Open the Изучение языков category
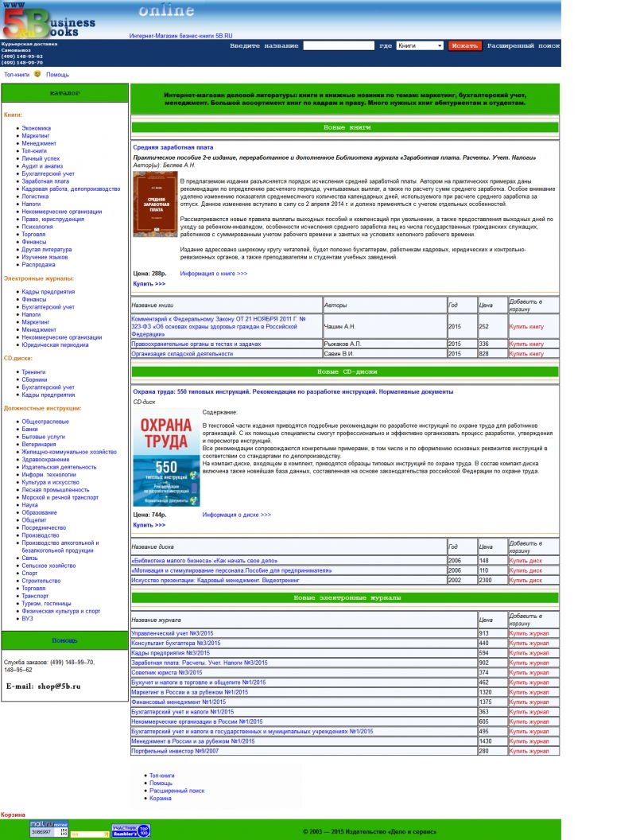Image resolution: width=636 pixels, height=840 pixels. click(x=45, y=257)
